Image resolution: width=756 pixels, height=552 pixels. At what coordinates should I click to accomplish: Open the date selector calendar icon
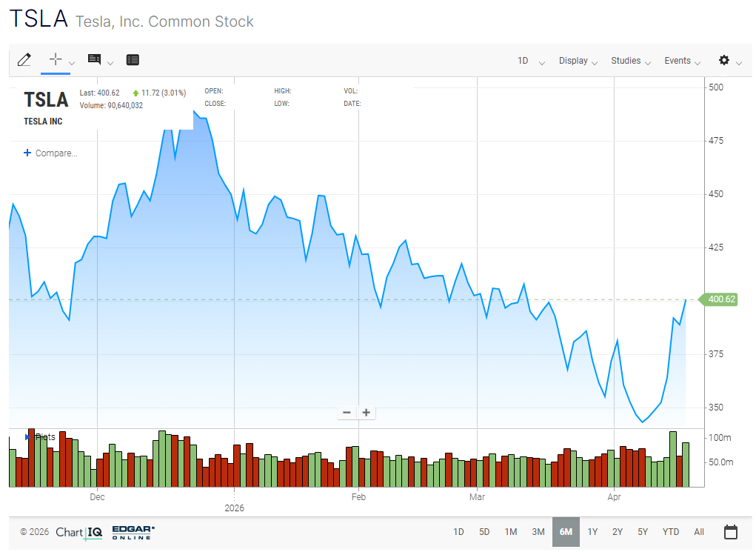tap(731, 531)
